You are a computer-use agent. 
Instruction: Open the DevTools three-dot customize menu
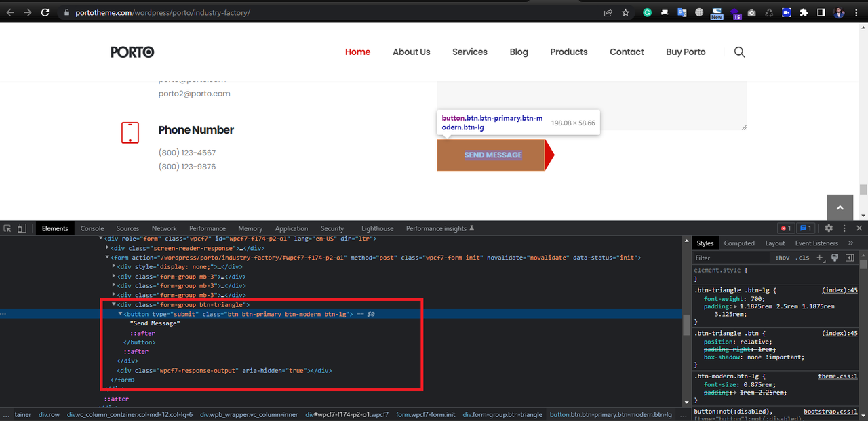point(844,228)
